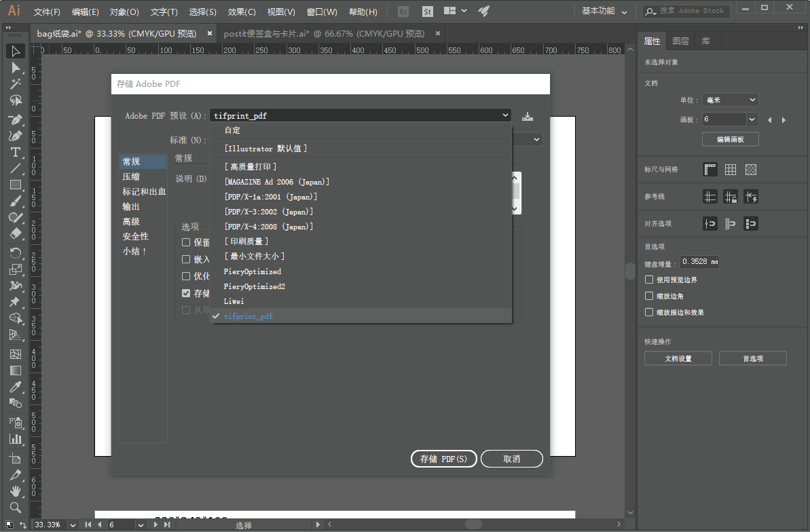810x532 pixels.
Task: Click the 键盘增量 value field
Action: pyautogui.click(x=699, y=262)
